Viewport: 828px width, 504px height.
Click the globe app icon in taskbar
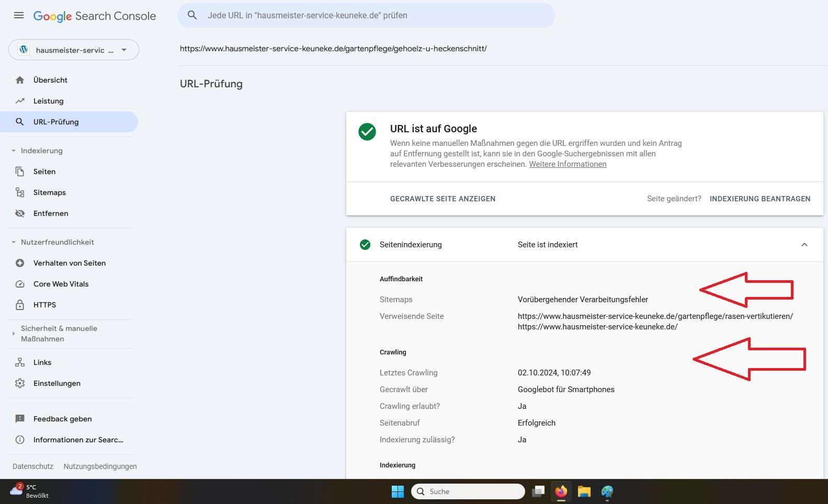tap(607, 491)
